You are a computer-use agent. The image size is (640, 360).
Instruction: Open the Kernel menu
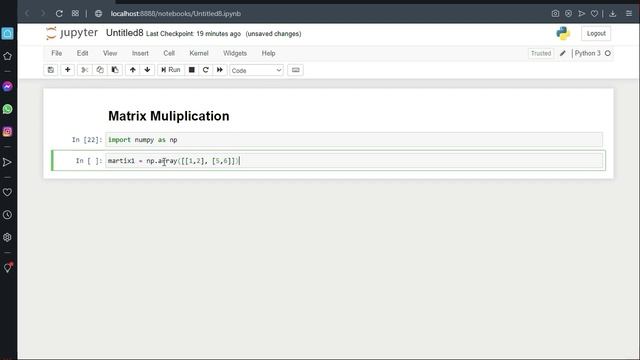[199, 53]
